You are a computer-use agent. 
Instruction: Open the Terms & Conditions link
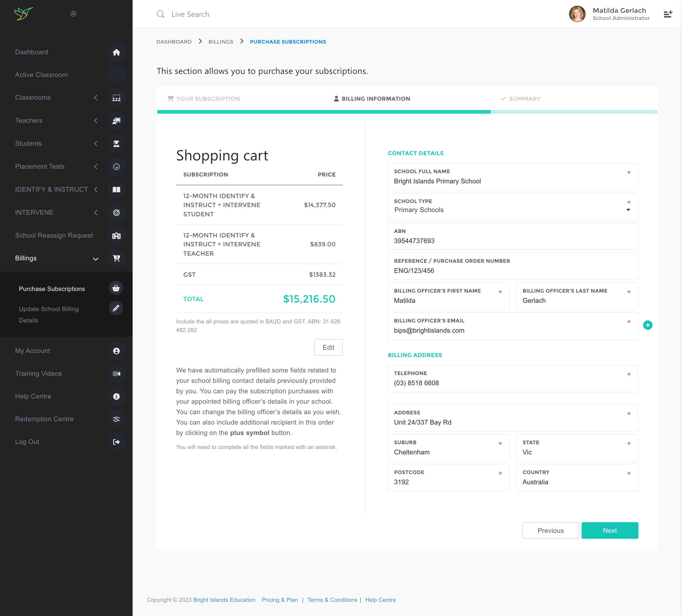[332, 600]
